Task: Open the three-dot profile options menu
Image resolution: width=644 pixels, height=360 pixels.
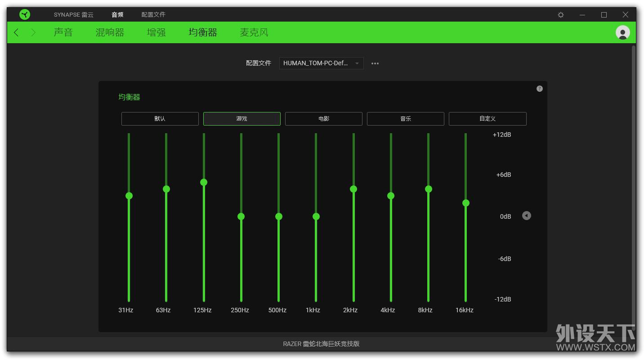Action: coord(375,63)
